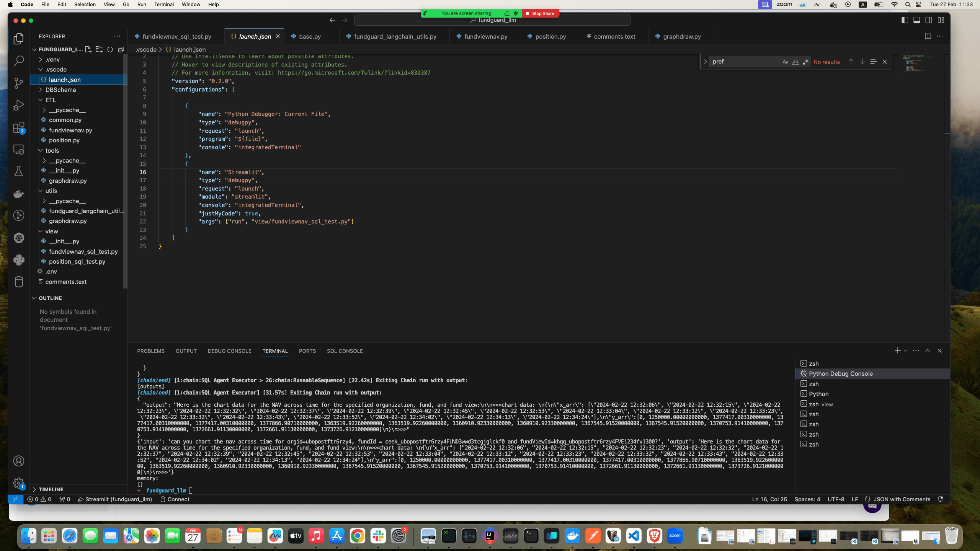Open the Database view in activity bar

(x=19, y=282)
